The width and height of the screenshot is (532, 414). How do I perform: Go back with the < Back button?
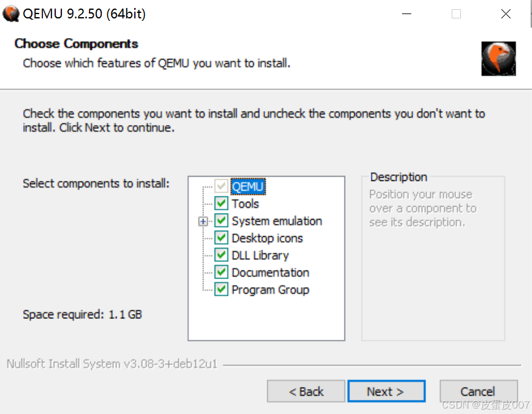pyautogui.click(x=306, y=391)
